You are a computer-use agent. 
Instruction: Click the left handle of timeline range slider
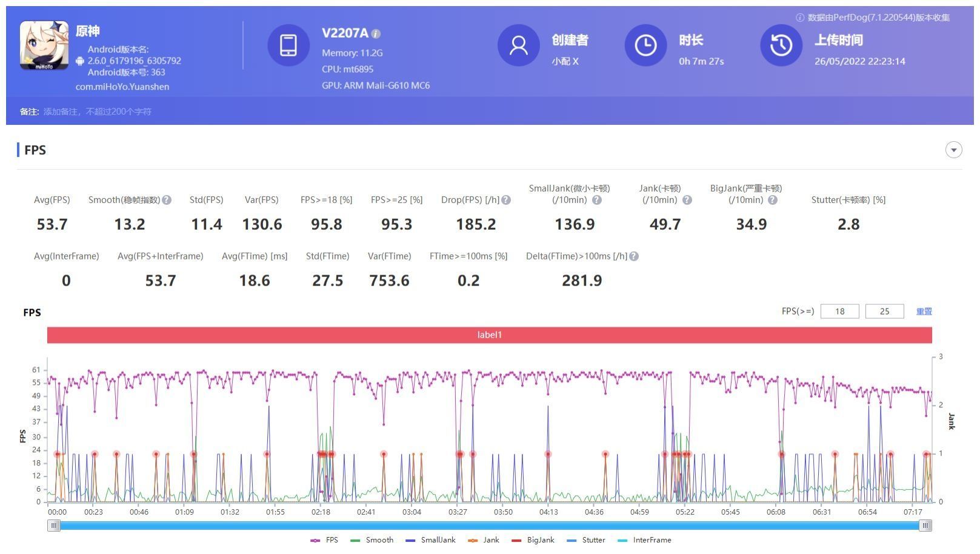click(x=54, y=526)
